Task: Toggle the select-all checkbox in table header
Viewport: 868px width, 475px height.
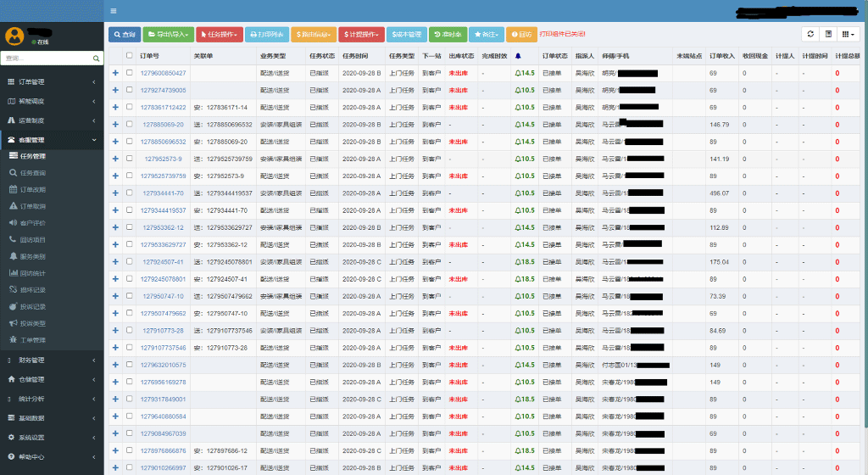Action: 129,55
